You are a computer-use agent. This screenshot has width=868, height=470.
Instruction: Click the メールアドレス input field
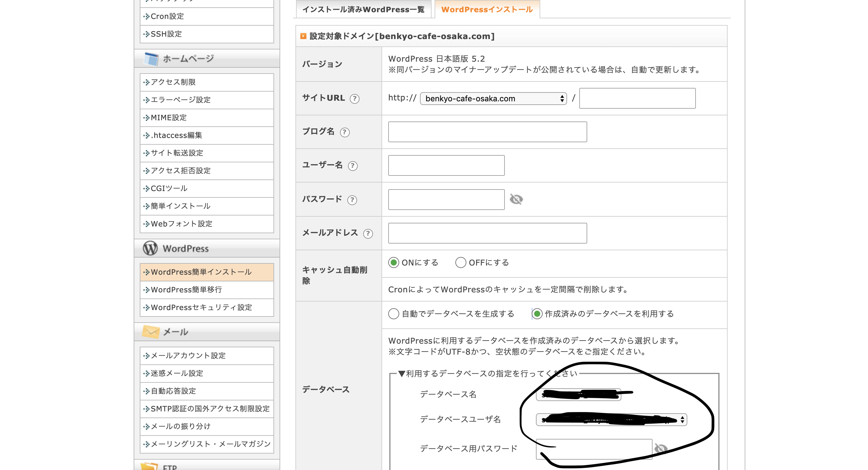point(487,233)
